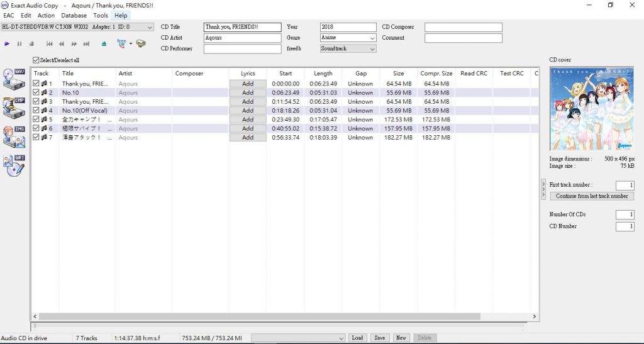Screen dimensions: 644x344
Task: Open the EAC menu
Action: (x=9, y=16)
